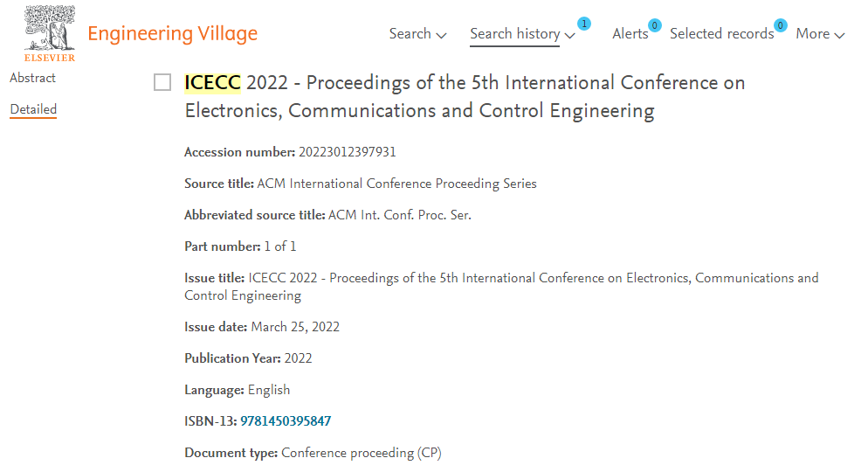Switch to the Abstract tab
This screenshot has width=868, height=472.
point(32,78)
